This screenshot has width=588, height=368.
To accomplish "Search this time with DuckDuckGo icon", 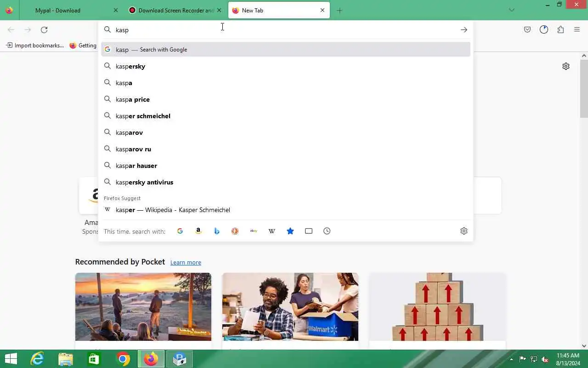I will [x=235, y=231].
